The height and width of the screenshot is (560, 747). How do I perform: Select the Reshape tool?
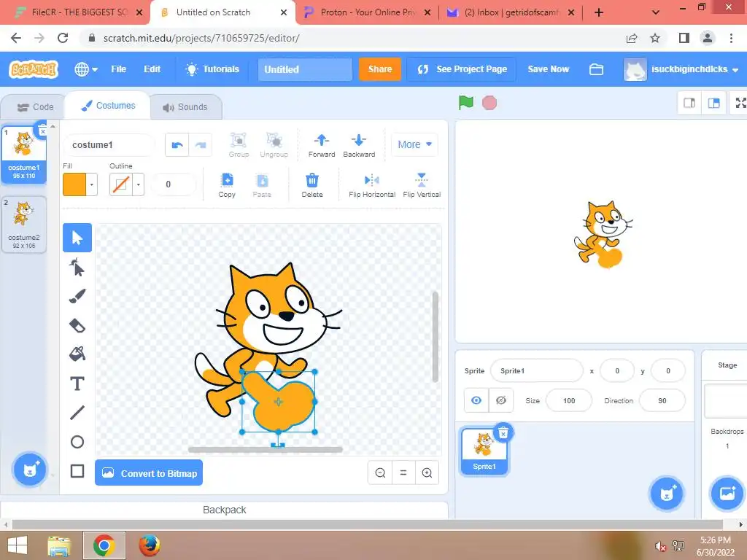(77, 268)
